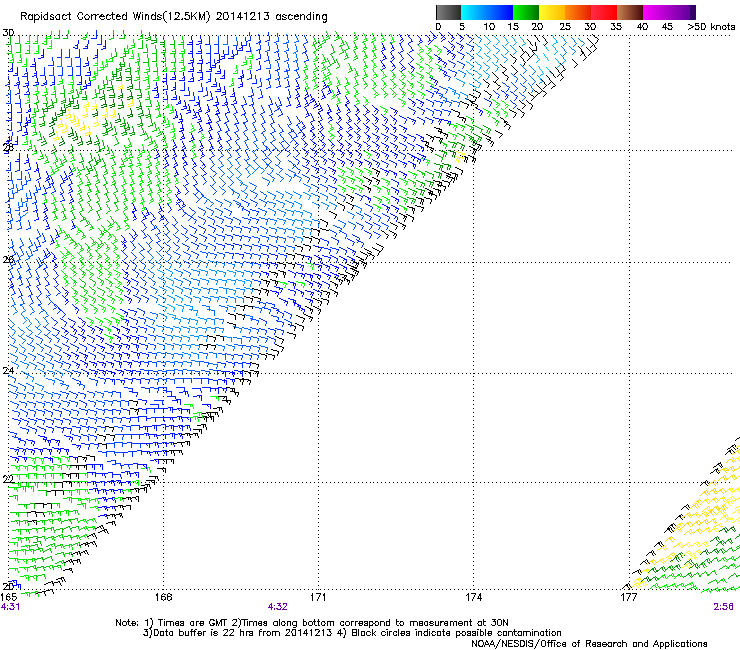Click the gray 0-5 knots color band

448,12
